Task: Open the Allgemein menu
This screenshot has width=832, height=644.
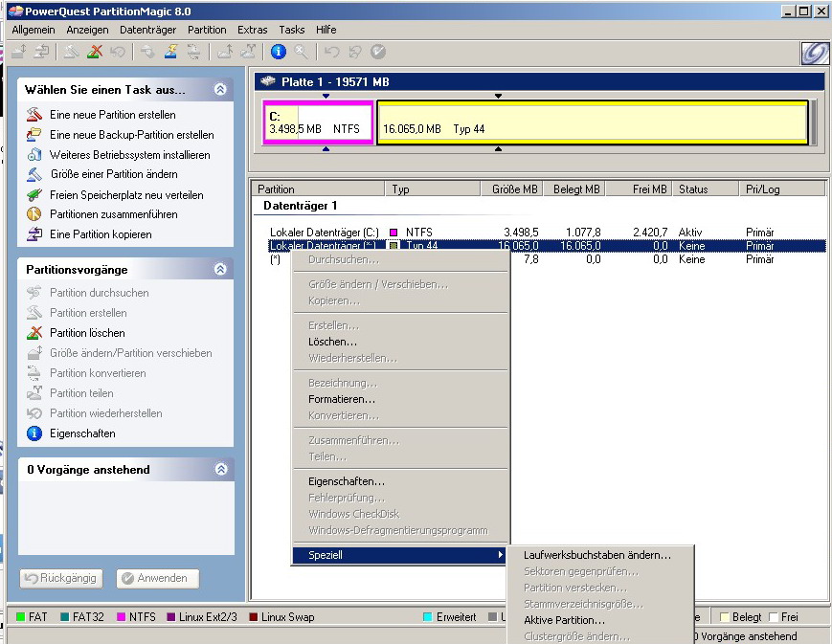Action: [34, 30]
